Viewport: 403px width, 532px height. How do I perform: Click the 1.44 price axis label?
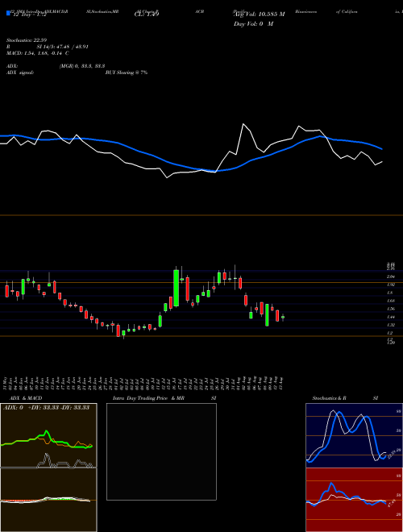click(390, 317)
